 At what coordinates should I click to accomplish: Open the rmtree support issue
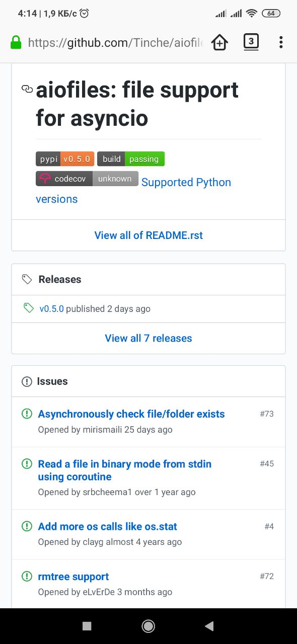(x=73, y=577)
